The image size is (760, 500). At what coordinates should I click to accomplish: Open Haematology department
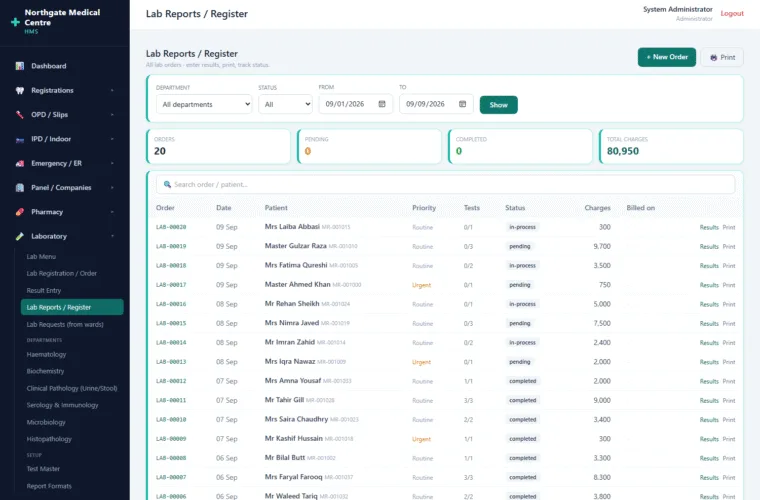tap(46, 354)
